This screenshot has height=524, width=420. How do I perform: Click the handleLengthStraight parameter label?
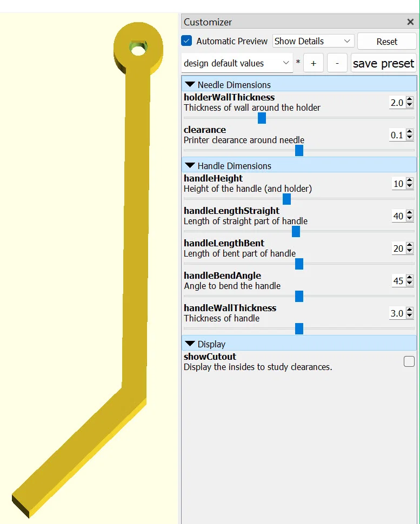[x=231, y=211]
